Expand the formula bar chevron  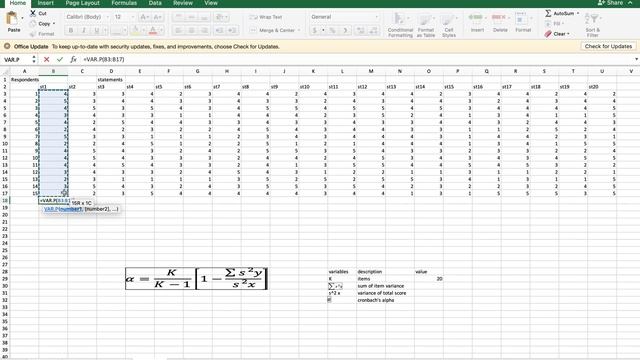coord(636,60)
